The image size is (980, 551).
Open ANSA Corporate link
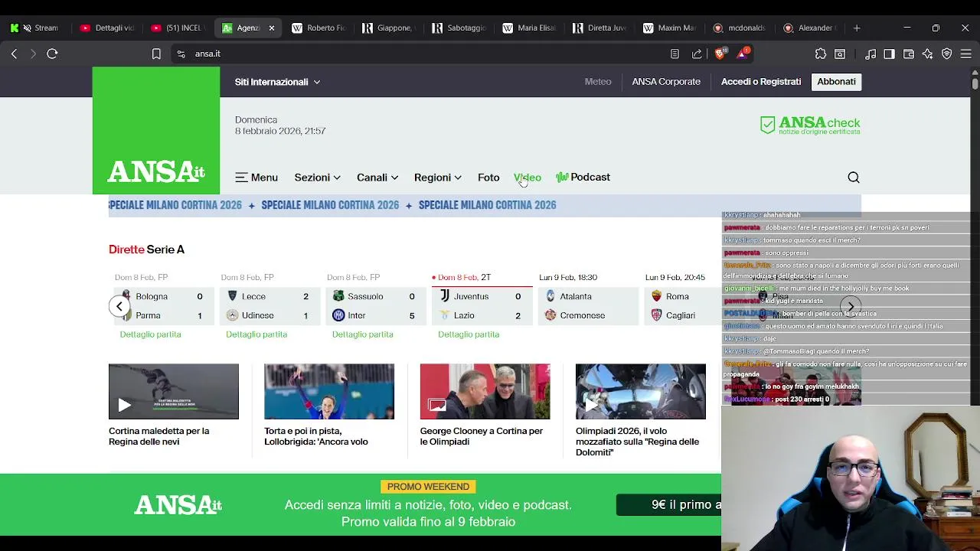[666, 81]
